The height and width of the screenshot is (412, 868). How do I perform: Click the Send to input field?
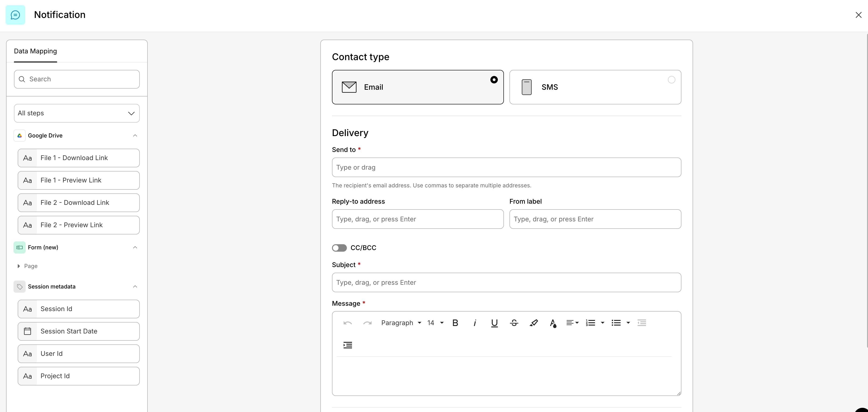pyautogui.click(x=506, y=167)
